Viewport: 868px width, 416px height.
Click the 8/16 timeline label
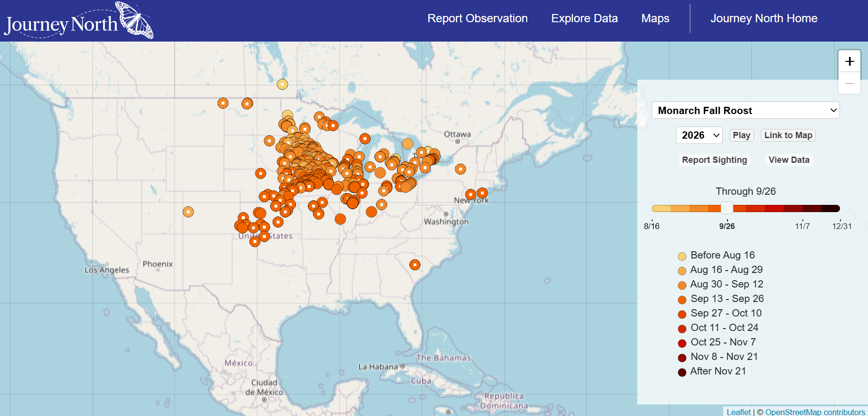tap(652, 226)
